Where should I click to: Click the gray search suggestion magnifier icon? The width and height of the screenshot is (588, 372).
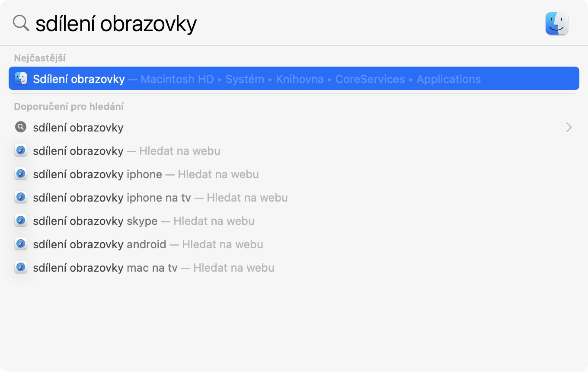(20, 127)
